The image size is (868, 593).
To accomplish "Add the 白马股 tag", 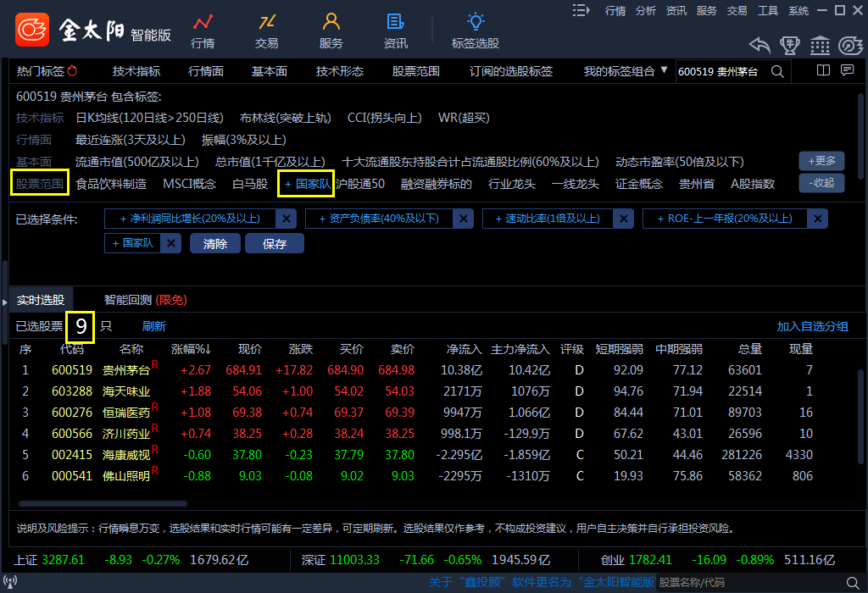I will pyautogui.click(x=250, y=184).
